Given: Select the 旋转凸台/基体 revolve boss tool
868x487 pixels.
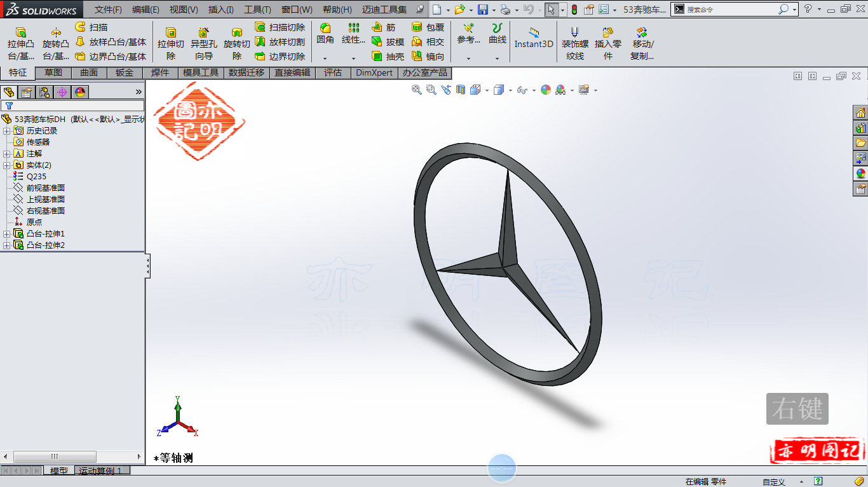Looking at the screenshot, I should [x=56, y=44].
